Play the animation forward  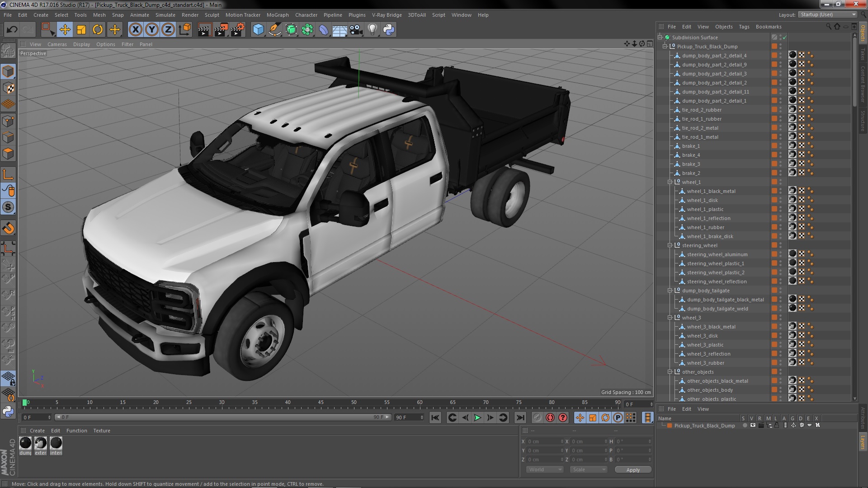[477, 418]
